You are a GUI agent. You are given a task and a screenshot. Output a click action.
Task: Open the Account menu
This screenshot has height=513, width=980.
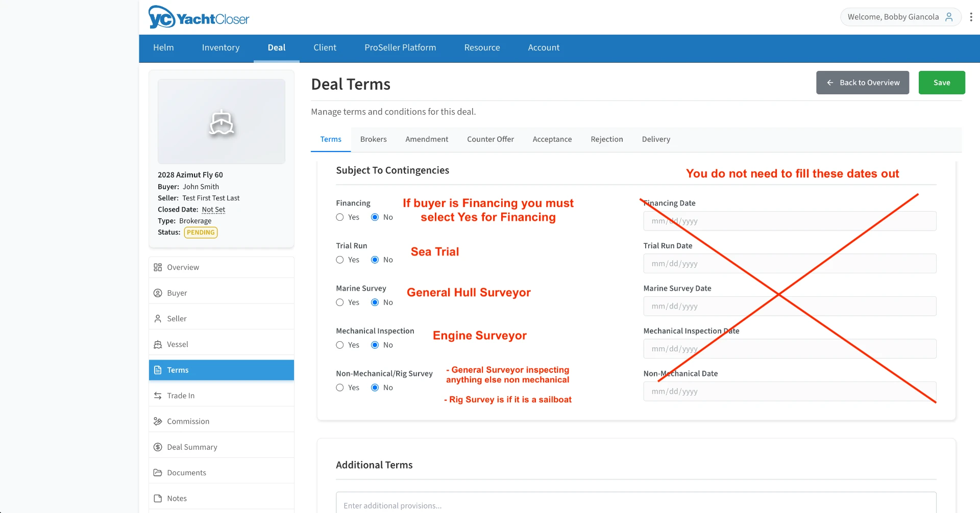(544, 47)
